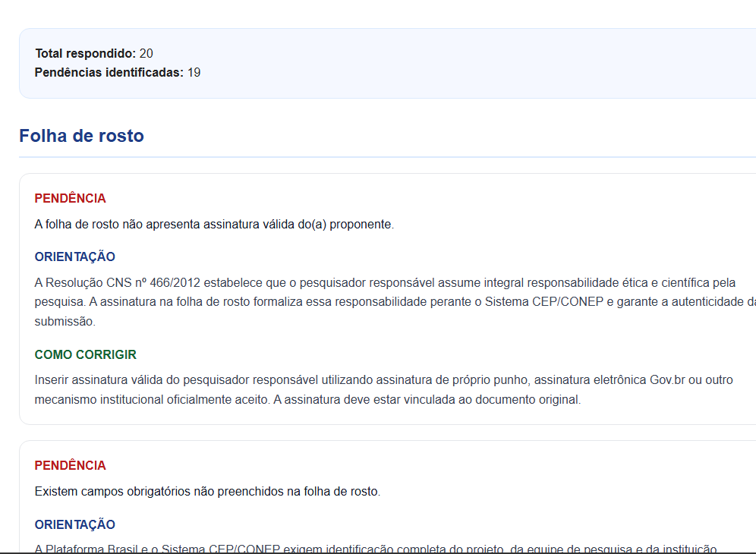Image resolution: width=756 pixels, height=554 pixels.
Task: Select the PENDÊNCIA label above the signature issue
Action: pyautogui.click(x=71, y=198)
